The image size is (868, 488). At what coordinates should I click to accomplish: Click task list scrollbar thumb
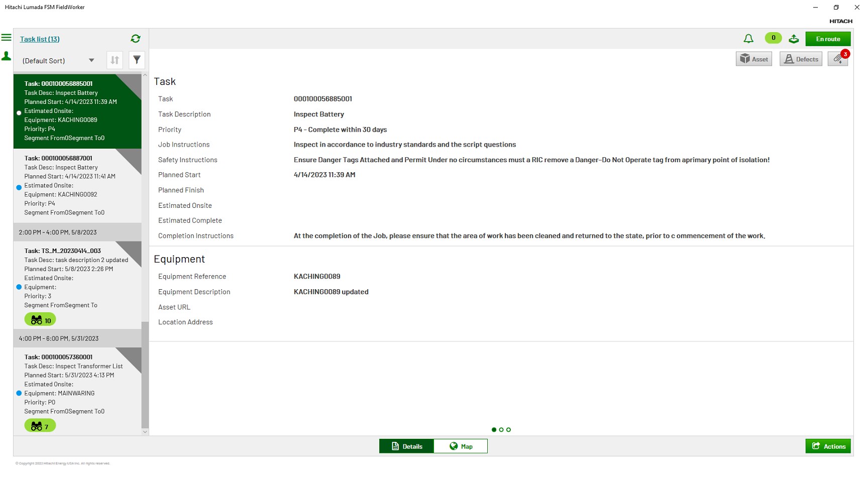pos(145,375)
